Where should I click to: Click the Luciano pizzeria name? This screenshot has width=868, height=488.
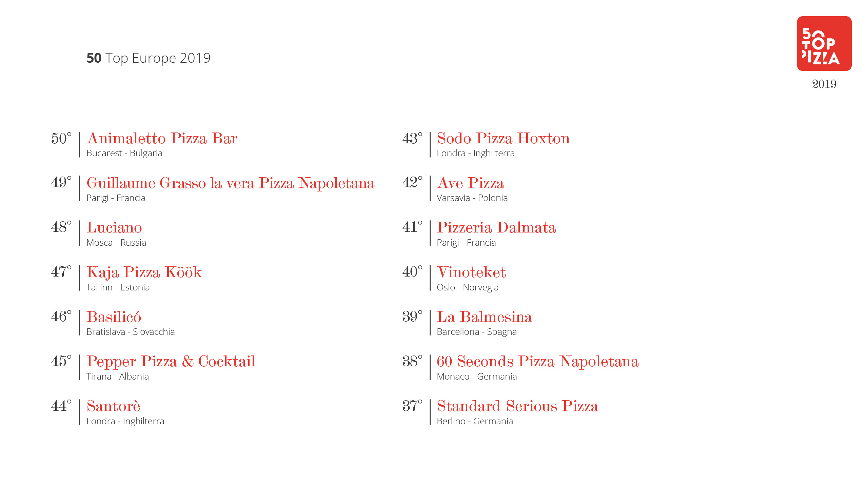114,228
